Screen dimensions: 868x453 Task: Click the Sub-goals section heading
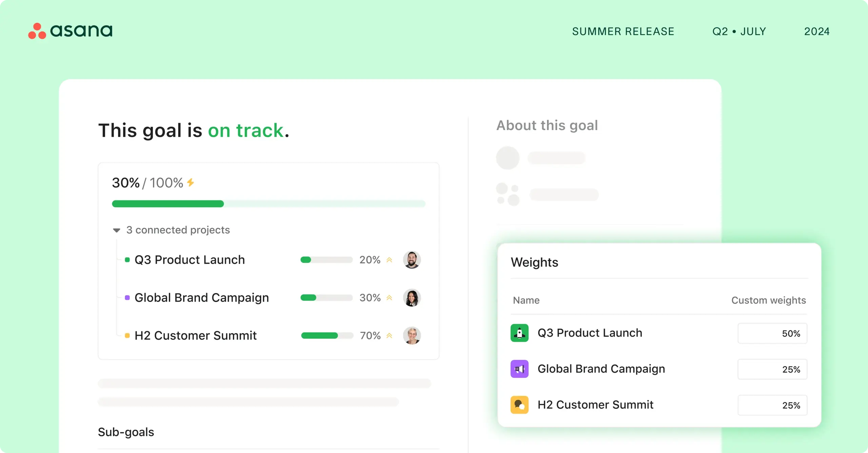pos(126,432)
